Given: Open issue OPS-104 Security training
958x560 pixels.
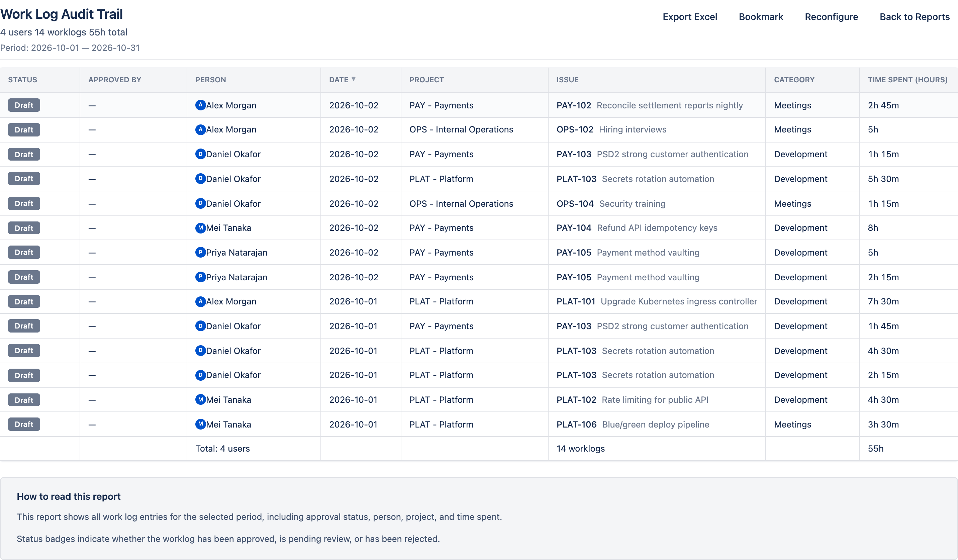Looking at the screenshot, I should tap(611, 204).
